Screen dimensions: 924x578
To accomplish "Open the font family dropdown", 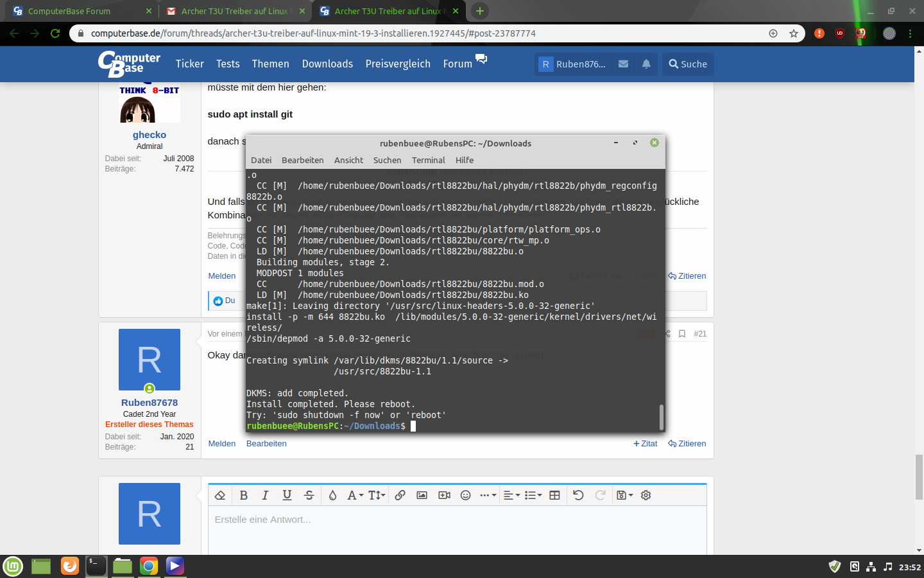I will tap(355, 495).
